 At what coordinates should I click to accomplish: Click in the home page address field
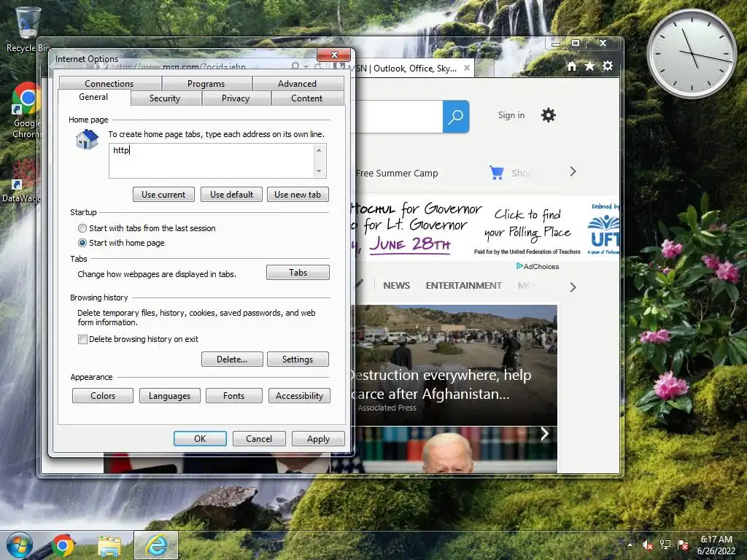[211, 161]
